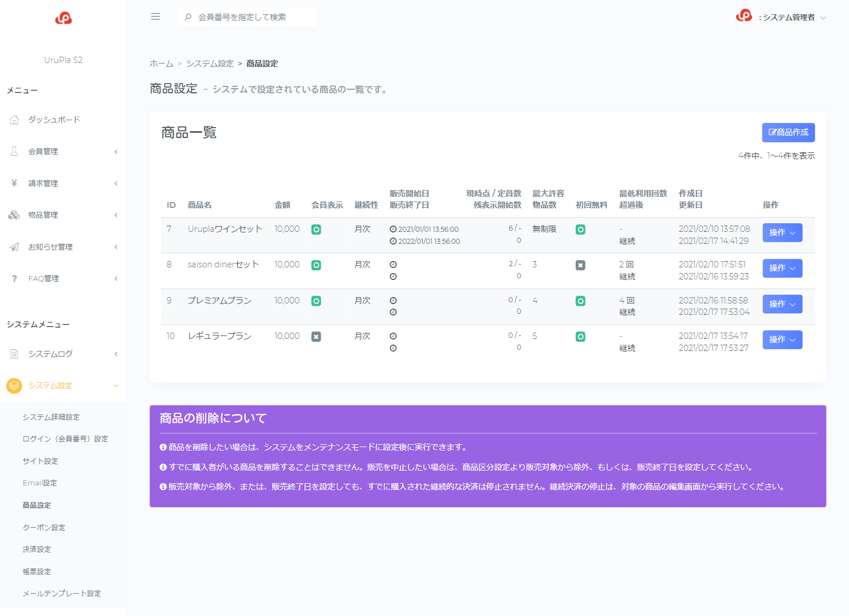Click the 会員表示 green indicator for Uruplaワインセット
This screenshot has width=849, height=616.
click(x=316, y=230)
